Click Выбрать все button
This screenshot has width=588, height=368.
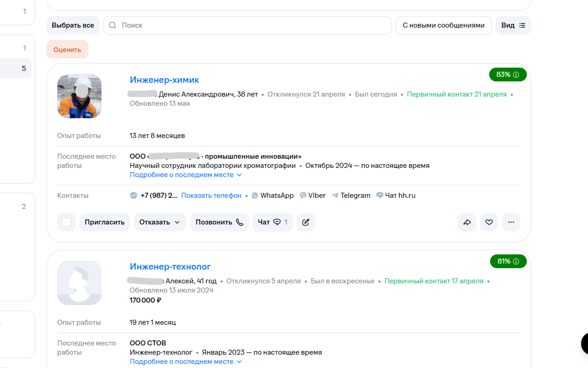[x=73, y=25]
